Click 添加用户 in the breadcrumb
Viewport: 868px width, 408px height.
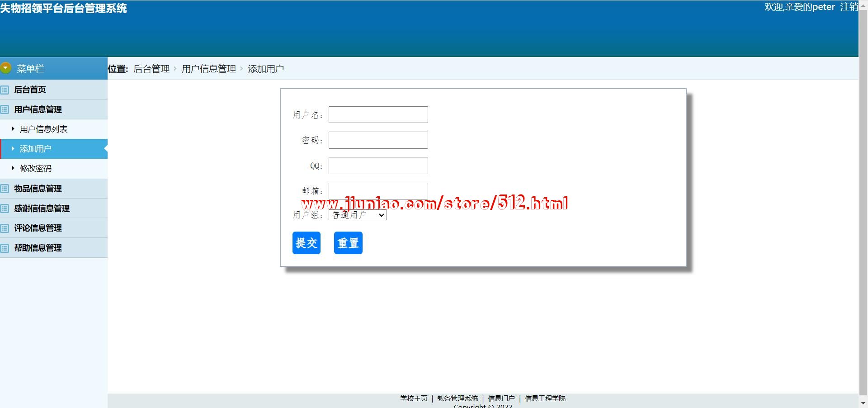point(266,69)
